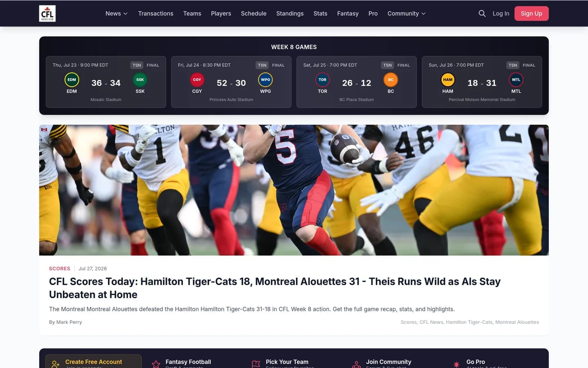Click the WPG team badge
588x368 pixels.
click(x=265, y=80)
